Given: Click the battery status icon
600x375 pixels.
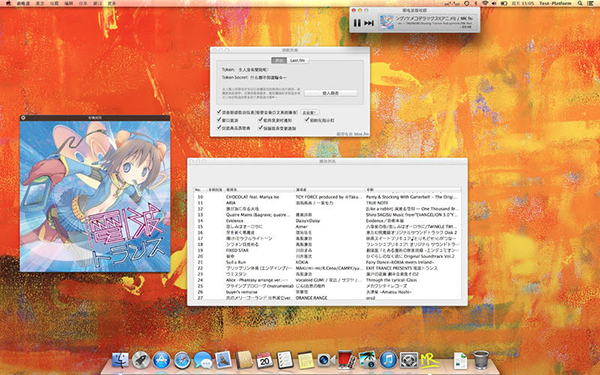Looking at the screenshot, I should tap(504, 3).
